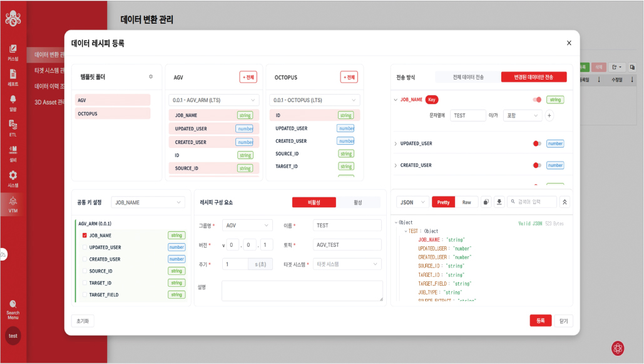
Task: Check the UPDATED_USER checkbox in AGV_ARM list
Action: (x=84, y=247)
